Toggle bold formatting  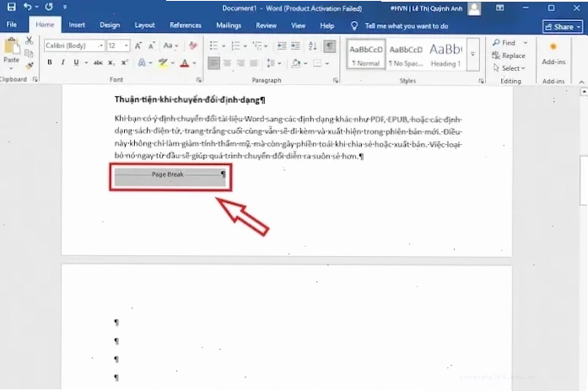(50, 62)
